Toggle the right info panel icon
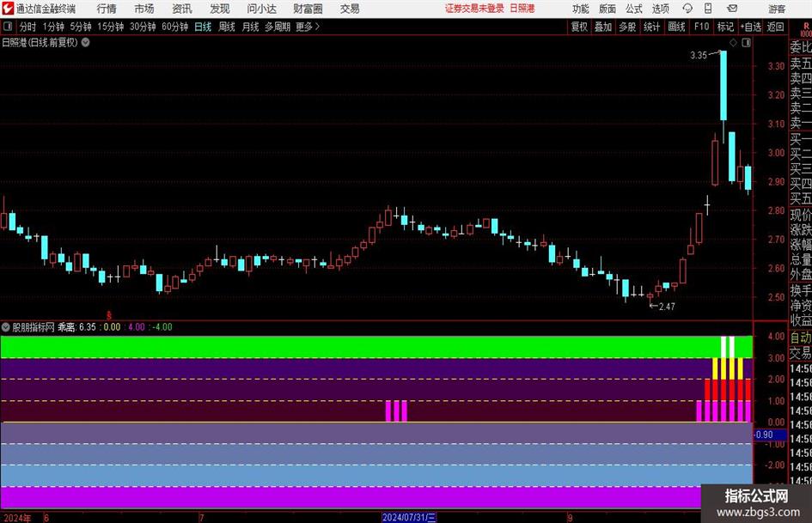 [x=746, y=43]
